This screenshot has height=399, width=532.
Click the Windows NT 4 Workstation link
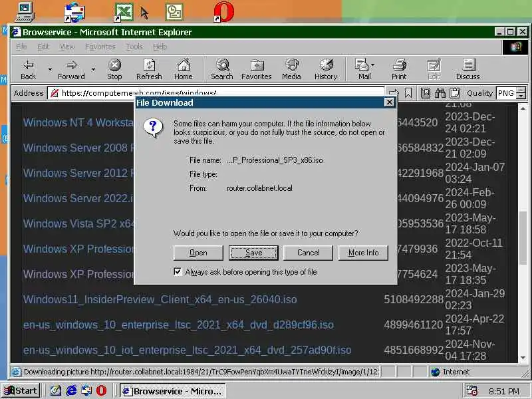point(78,122)
